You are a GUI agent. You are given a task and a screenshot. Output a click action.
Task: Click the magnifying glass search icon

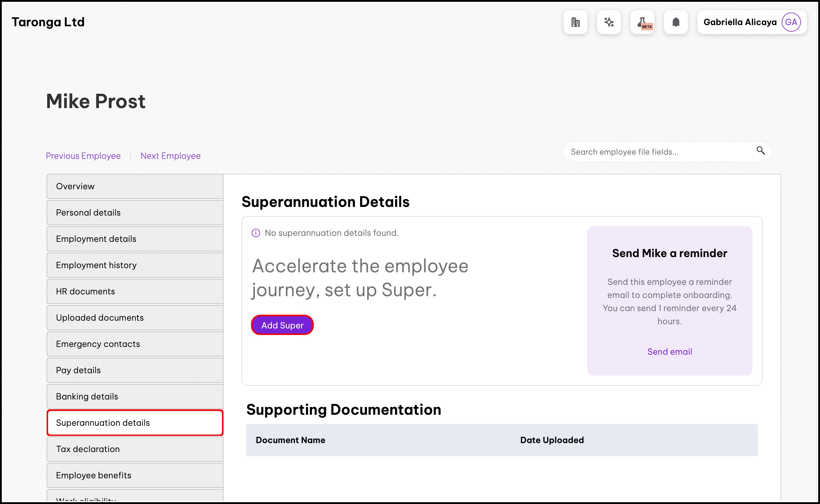click(x=760, y=151)
